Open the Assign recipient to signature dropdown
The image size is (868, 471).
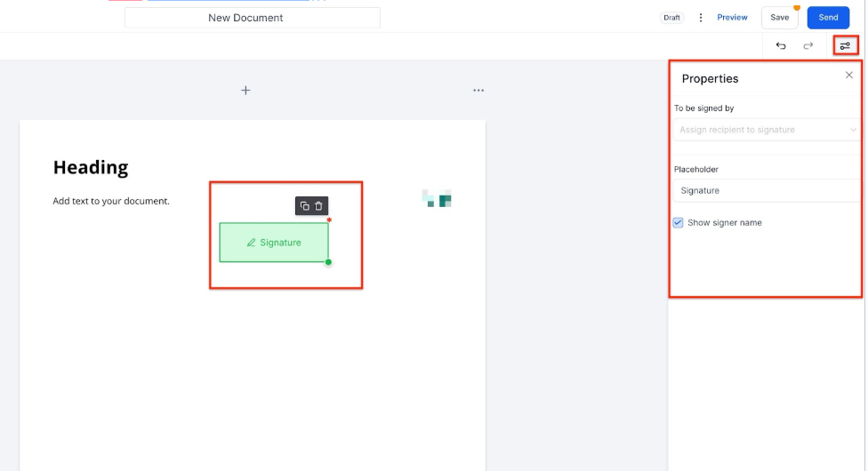tap(766, 130)
